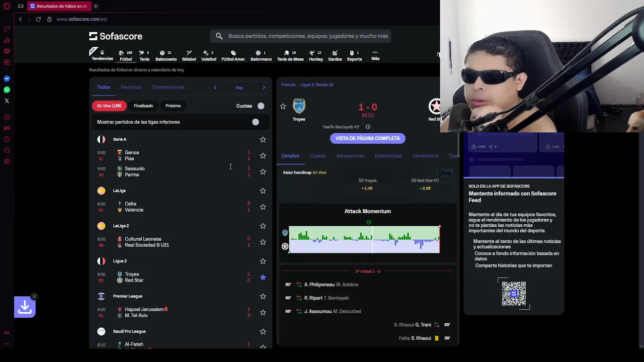Click inside the Attack Momentum chart
The width and height of the screenshot is (644, 362).
pos(364,239)
